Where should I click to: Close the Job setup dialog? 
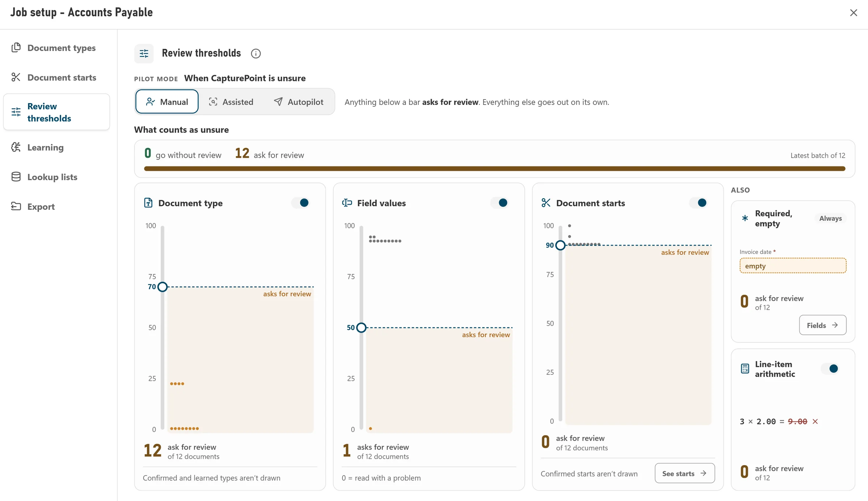pyautogui.click(x=854, y=13)
